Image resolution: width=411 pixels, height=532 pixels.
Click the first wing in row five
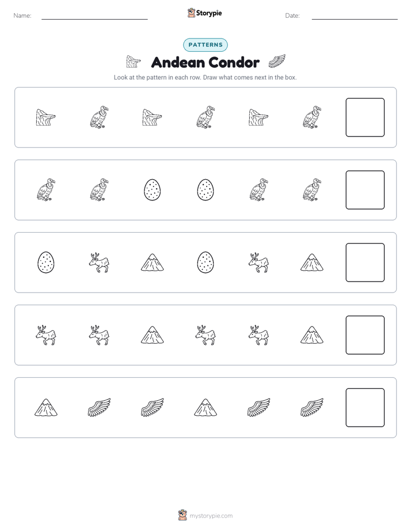point(99,408)
